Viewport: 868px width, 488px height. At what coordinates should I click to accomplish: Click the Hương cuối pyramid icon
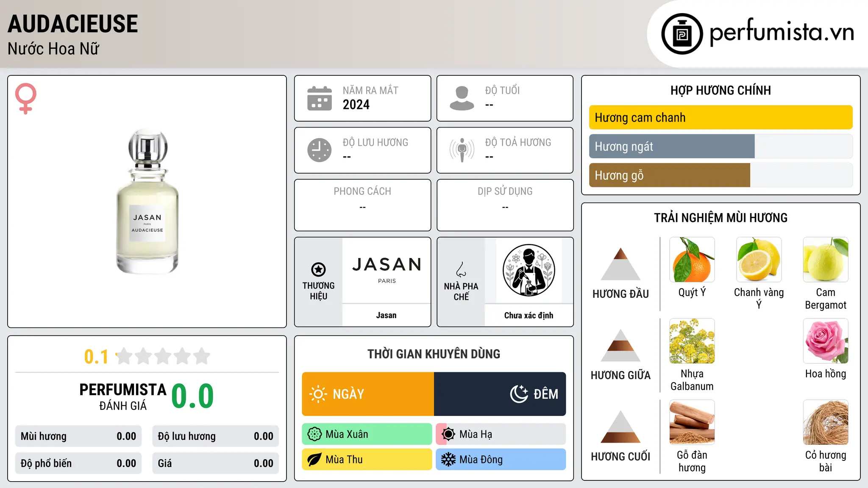click(620, 426)
